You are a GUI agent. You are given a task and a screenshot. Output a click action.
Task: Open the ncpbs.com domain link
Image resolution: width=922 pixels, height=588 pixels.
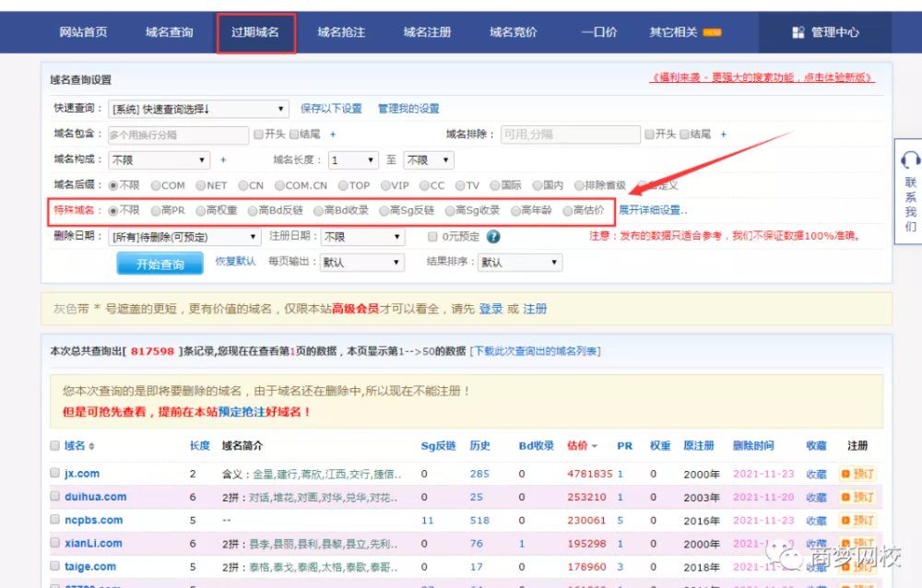click(93, 521)
